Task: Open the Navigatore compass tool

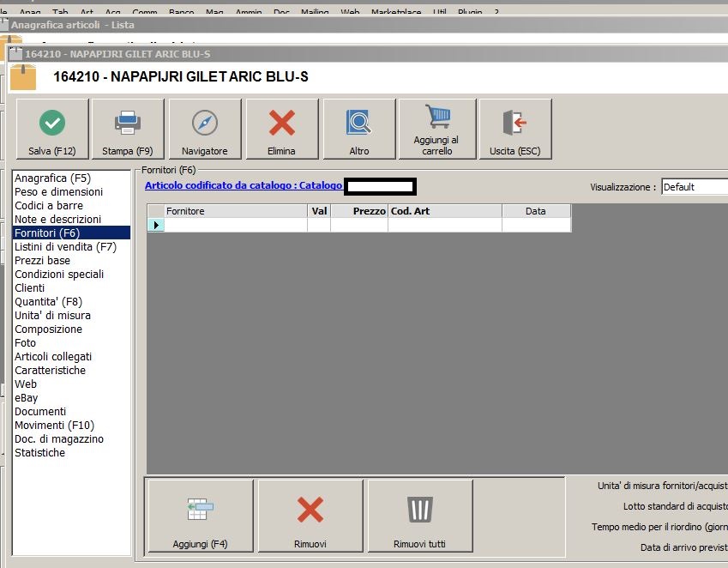Action: (x=205, y=129)
